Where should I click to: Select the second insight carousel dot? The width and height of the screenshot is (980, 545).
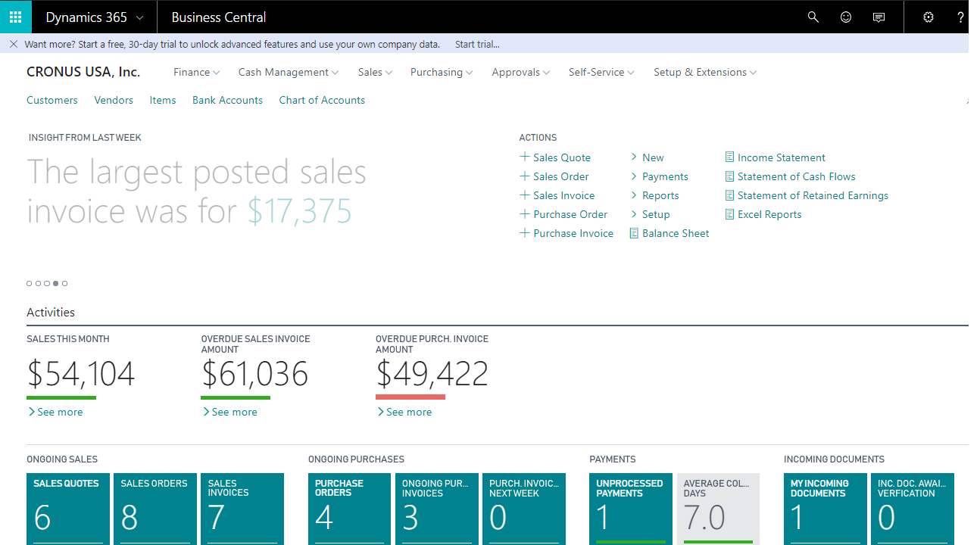(38, 283)
